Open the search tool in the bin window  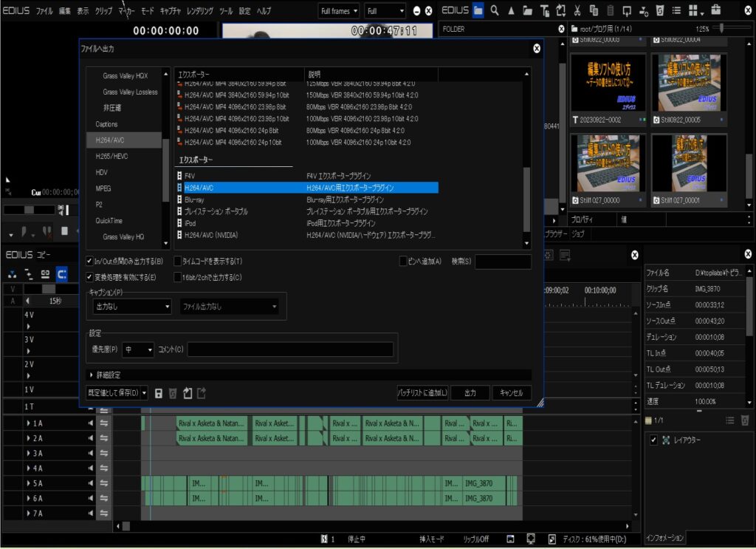[x=495, y=11]
